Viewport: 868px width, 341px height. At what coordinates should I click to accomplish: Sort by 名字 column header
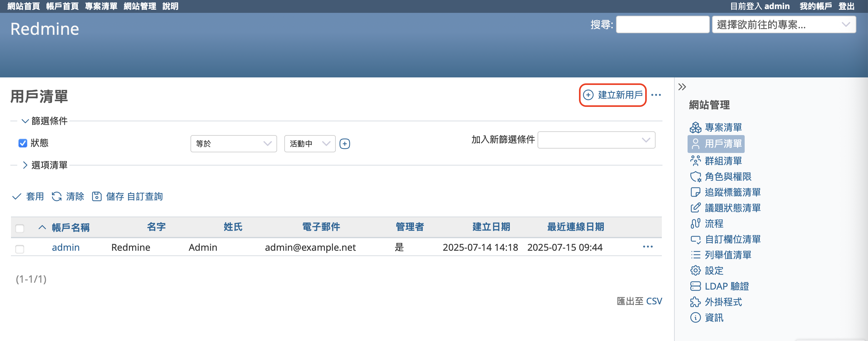pyautogui.click(x=156, y=227)
